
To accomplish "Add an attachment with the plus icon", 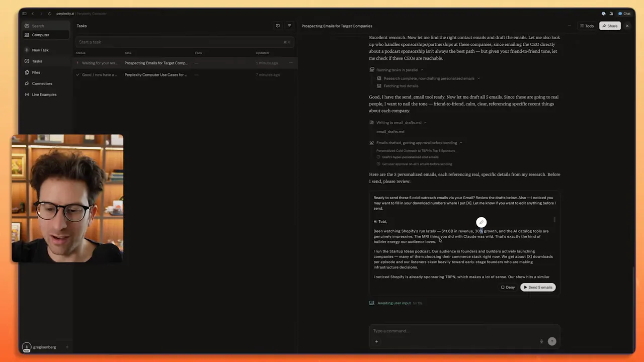I will coord(376,341).
